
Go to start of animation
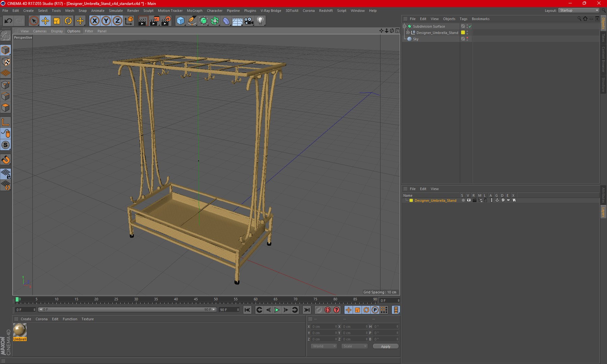coord(247,310)
